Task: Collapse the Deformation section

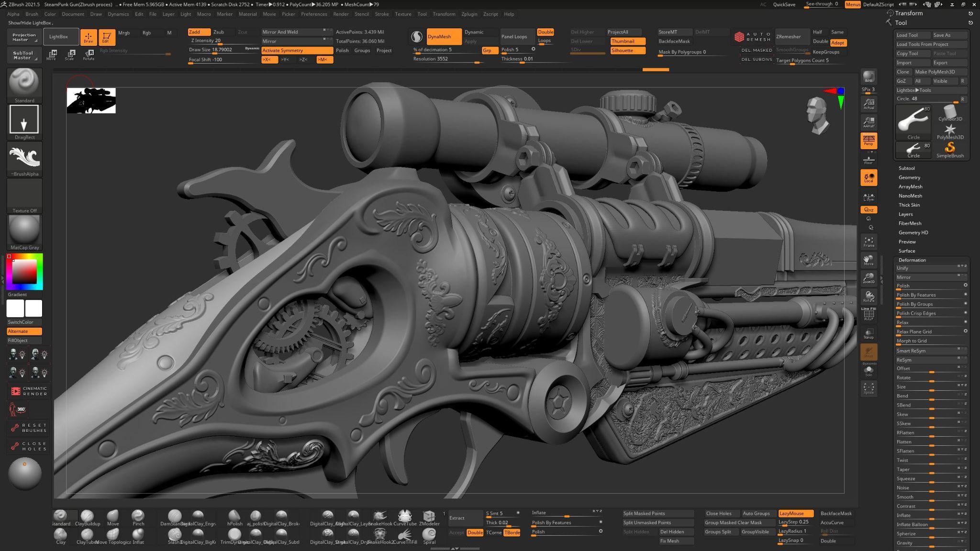Action: point(912,260)
